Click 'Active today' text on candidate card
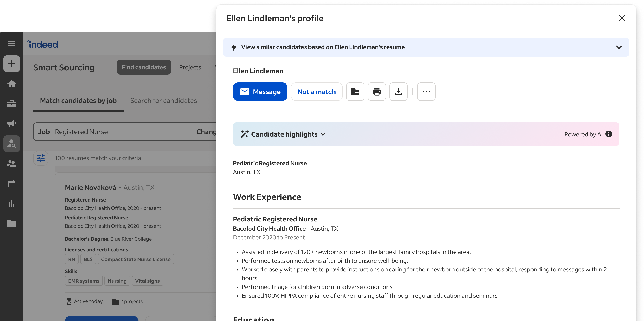Image resolution: width=644 pixels, height=321 pixels. click(88, 301)
